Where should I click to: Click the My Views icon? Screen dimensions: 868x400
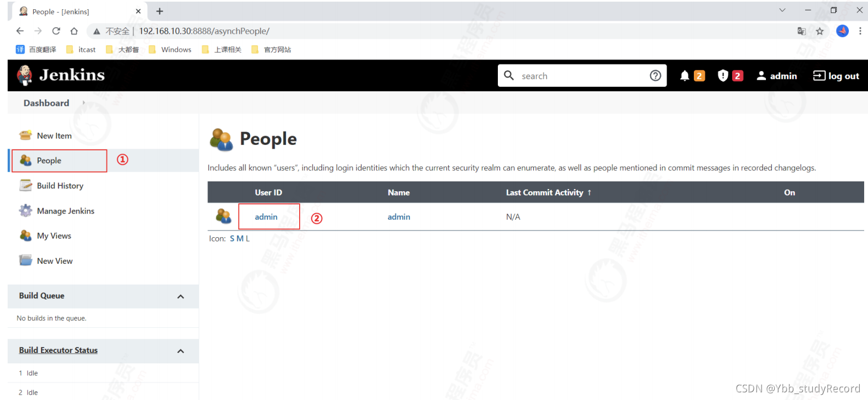26,236
